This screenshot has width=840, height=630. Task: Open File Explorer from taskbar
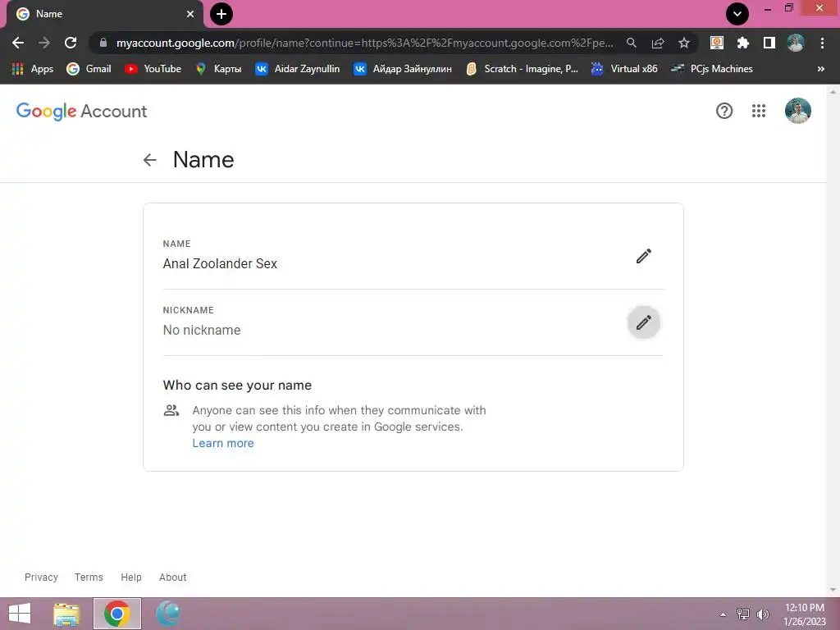tap(66, 614)
